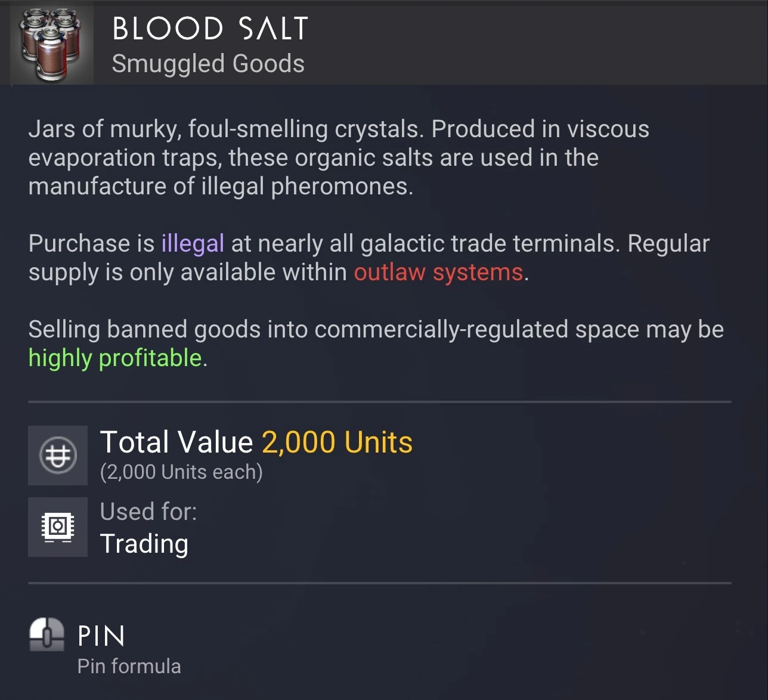
Task: Click the BLOOD SALT title
Action: click(210, 29)
